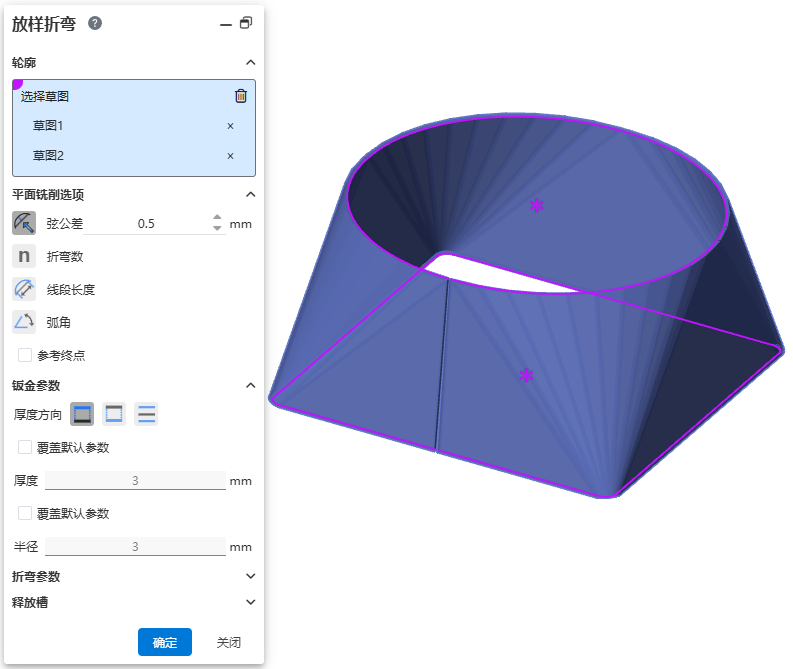The width and height of the screenshot is (793, 669).
Task: Click the trash icon to clear sketches
Action: point(240,96)
